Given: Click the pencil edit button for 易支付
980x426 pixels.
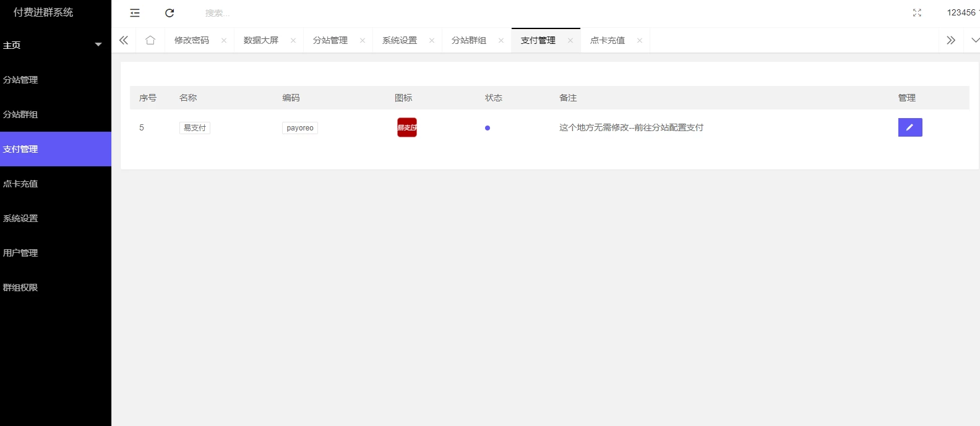Looking at the screenshot, I should [x=909, y=127].
